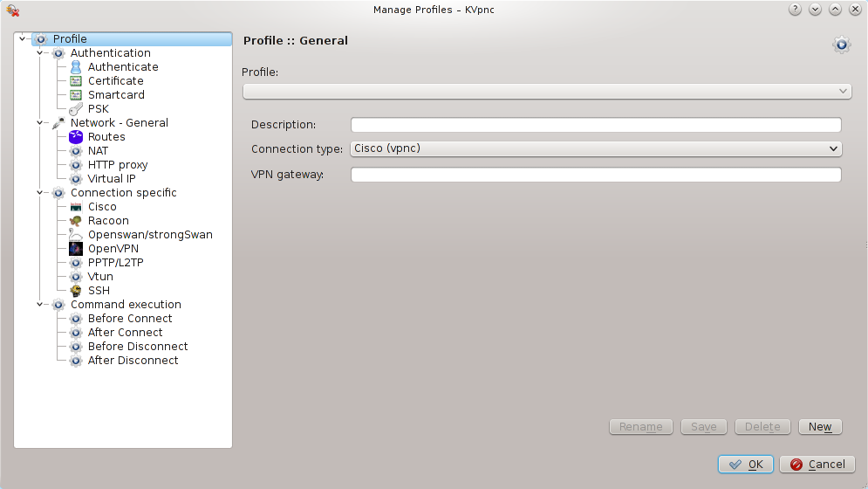Click the title bar help question-mark button
Viewport: 868px width, 489px height.
795,10
